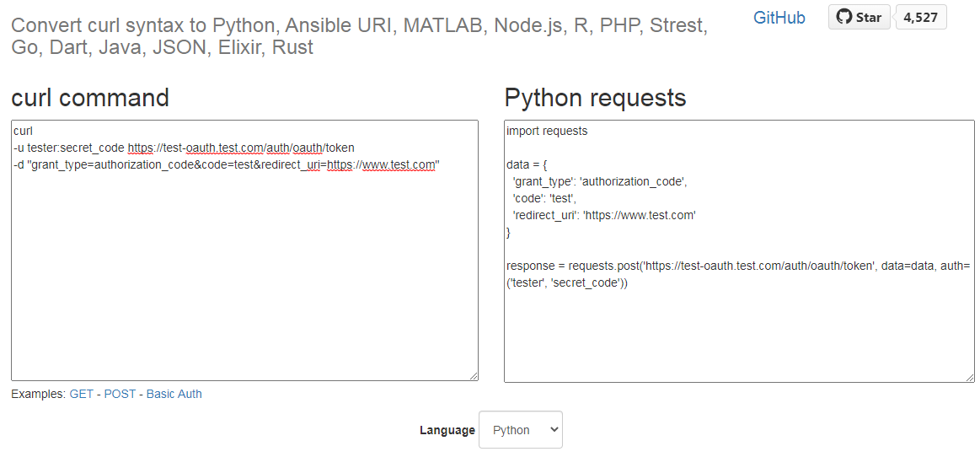980x457 pixels.
Task: Open the 4,527 stargazers count
Action: (x=920, y=17)
